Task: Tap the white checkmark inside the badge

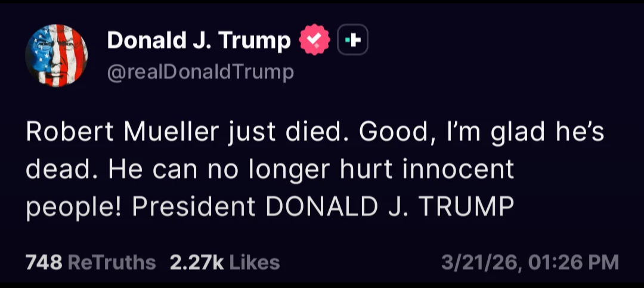Action: [314, 41]
